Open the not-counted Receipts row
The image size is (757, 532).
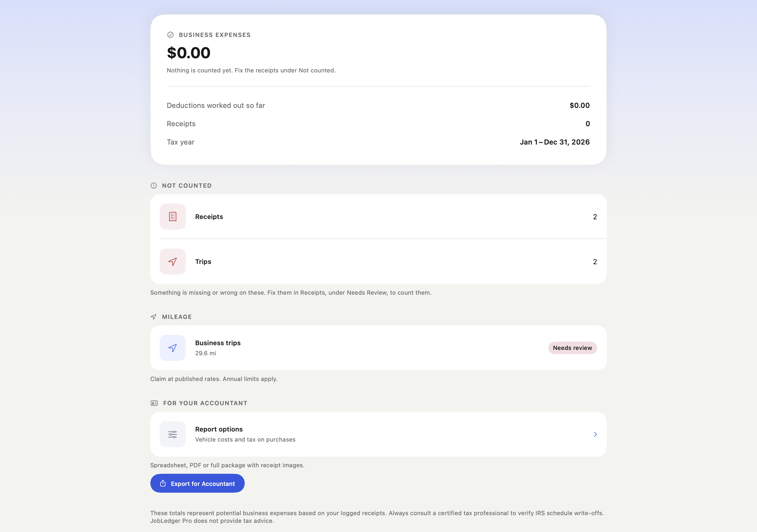[x=378, y=217]
